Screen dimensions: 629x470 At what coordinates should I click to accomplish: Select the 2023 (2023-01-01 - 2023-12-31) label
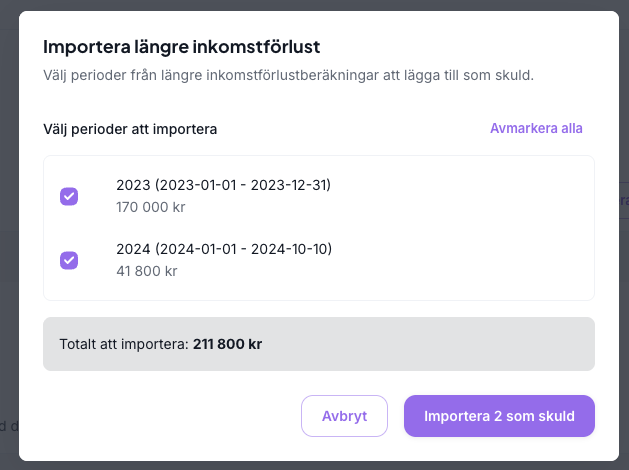click(223, 185)
